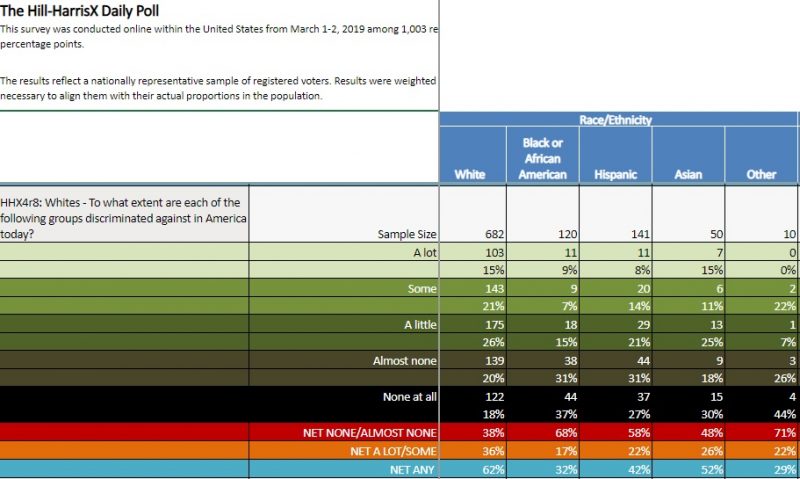Screen dimensions: 800x479
Task: Select Hispanic sample size 141
Action: [x=640, y=234]
